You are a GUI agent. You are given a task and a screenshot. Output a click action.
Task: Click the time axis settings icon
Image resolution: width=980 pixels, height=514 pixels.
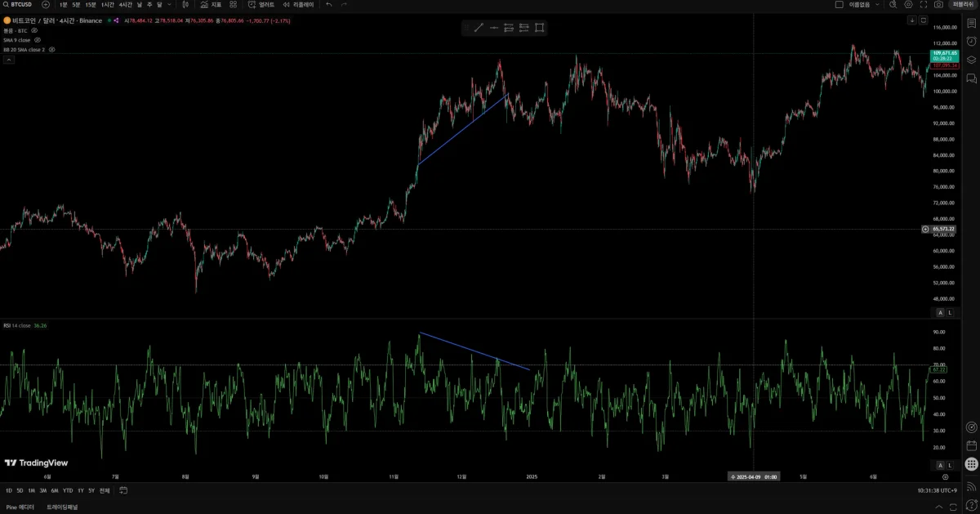click(946, 476)
